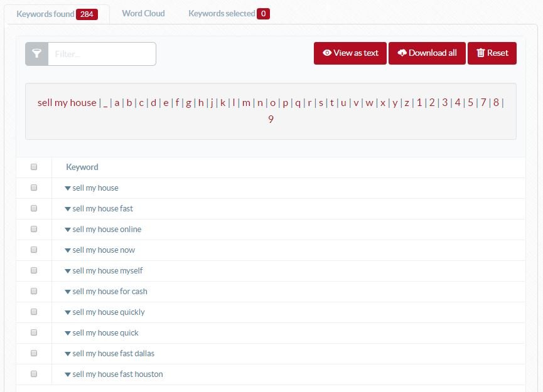The height and width of the screenshot is (392, 543).
Task: Toggle the select-all checkbox in table header
Action: 34,167
